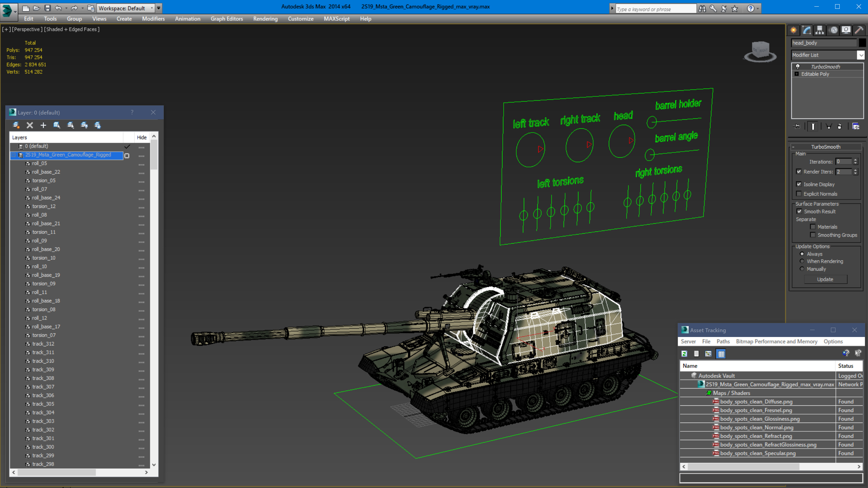This screenshot has height=488, width=868.
Task: Select When Rendering update option
Action: (x=802, y=261)
